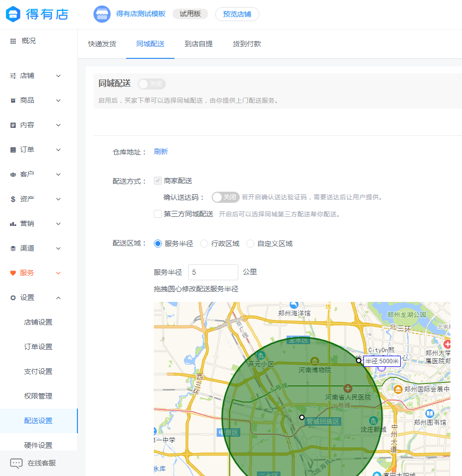Switch to 快递发货 tab

[102, 44]
